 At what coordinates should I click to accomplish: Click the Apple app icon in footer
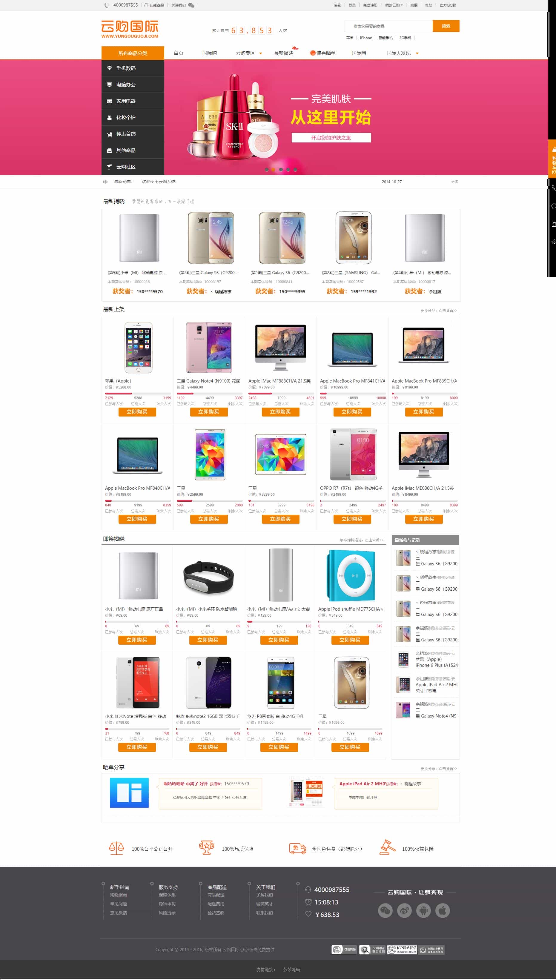pos(442,910)
